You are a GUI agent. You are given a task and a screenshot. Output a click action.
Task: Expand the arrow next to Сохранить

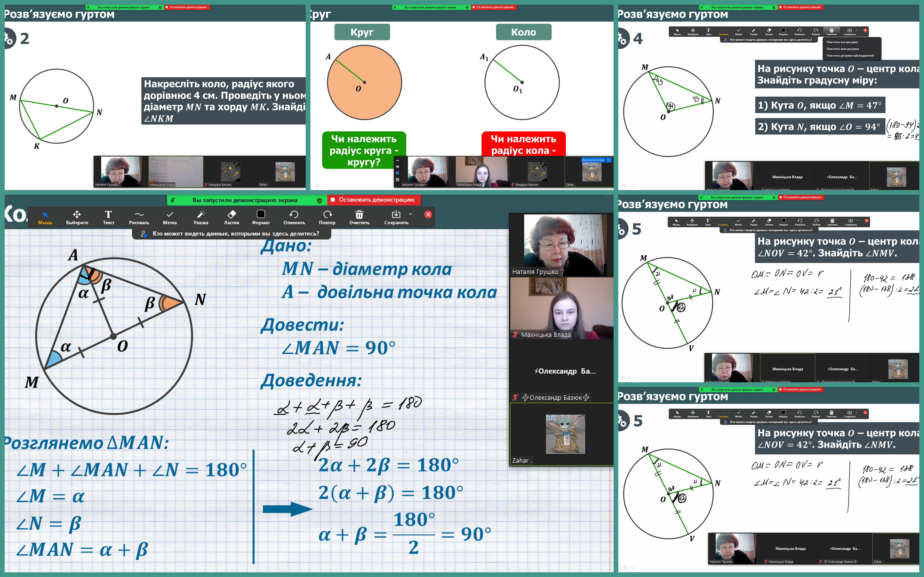[410, 214]
